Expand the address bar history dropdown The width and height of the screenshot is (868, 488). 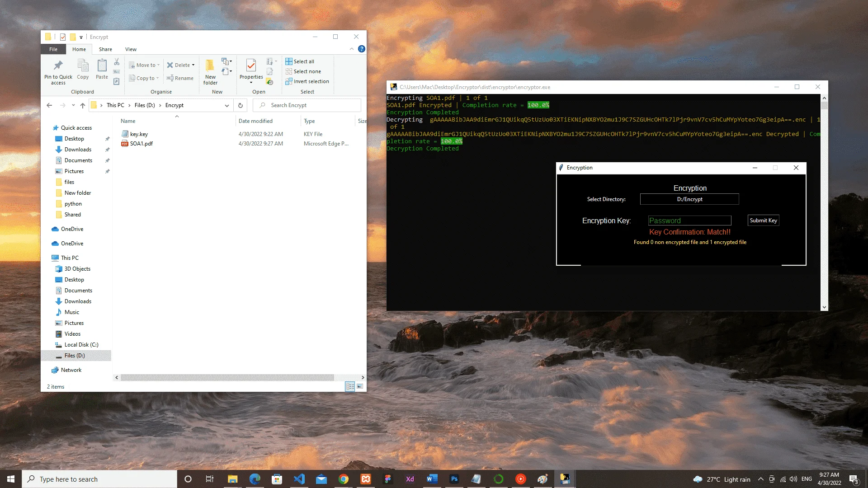tap(227, 105)
